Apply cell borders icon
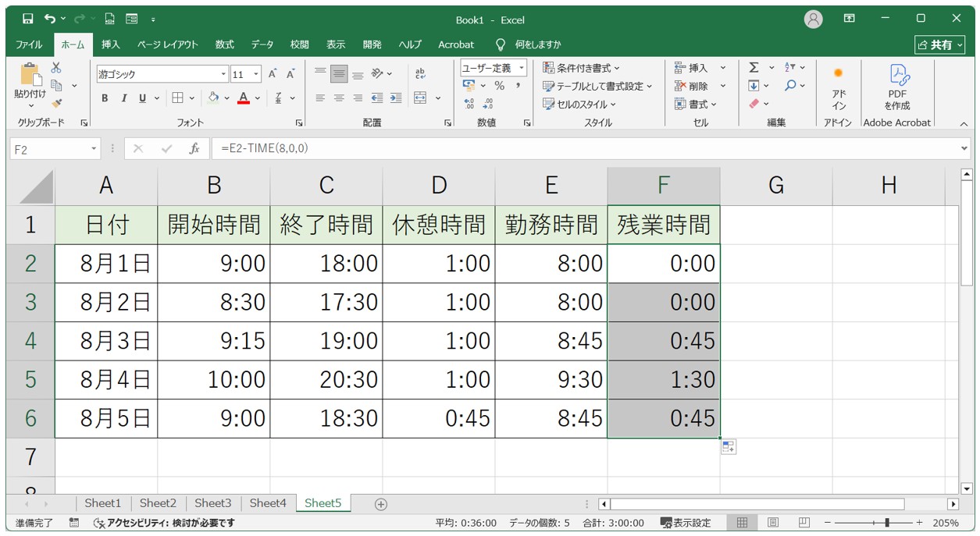The width and height of the screenshot is (980, 536). (x=177, y=98)
